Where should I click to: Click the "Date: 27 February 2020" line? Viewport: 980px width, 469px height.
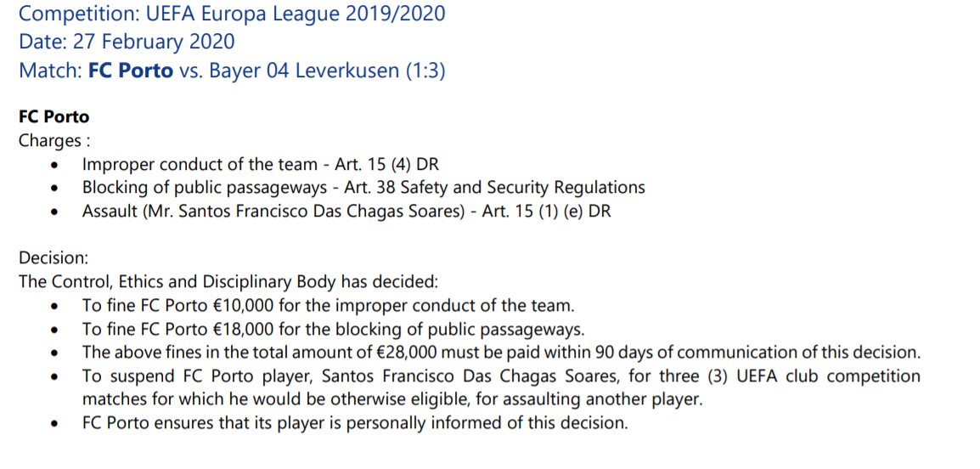[127, 42]
